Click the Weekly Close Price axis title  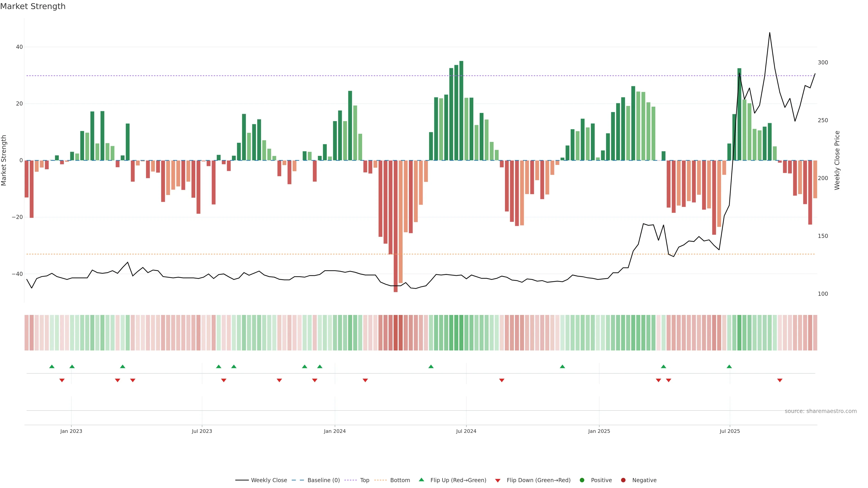(x=837, y=160)
